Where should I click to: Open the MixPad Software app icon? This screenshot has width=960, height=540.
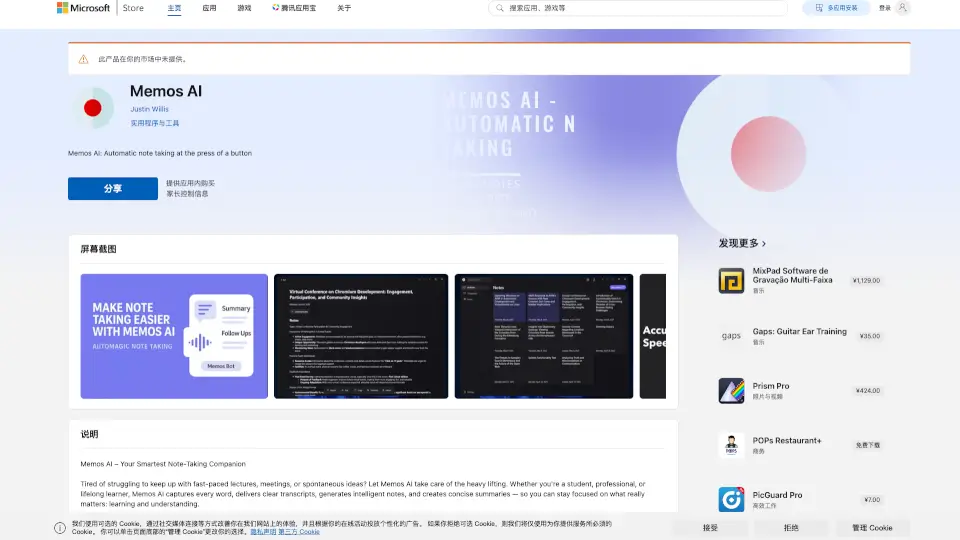coord(731,280)
